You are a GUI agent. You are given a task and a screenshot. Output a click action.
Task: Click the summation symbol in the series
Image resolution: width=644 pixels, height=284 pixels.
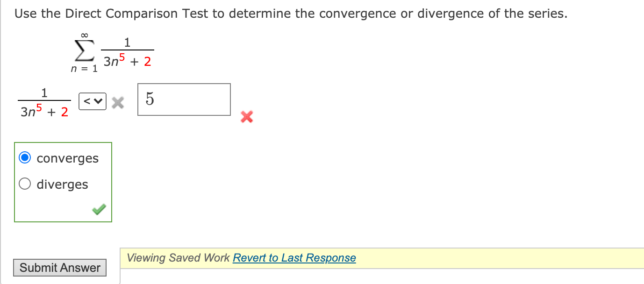[83, 51]
